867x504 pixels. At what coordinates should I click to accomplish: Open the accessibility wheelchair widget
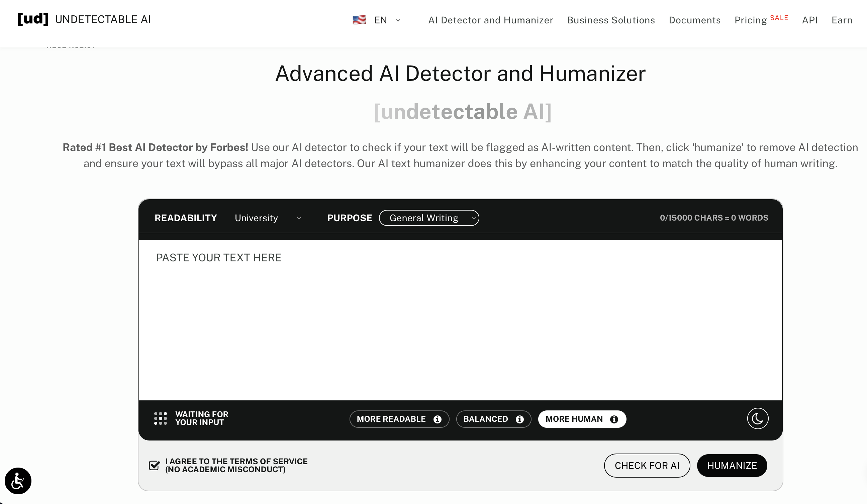[x=18, y=481]
